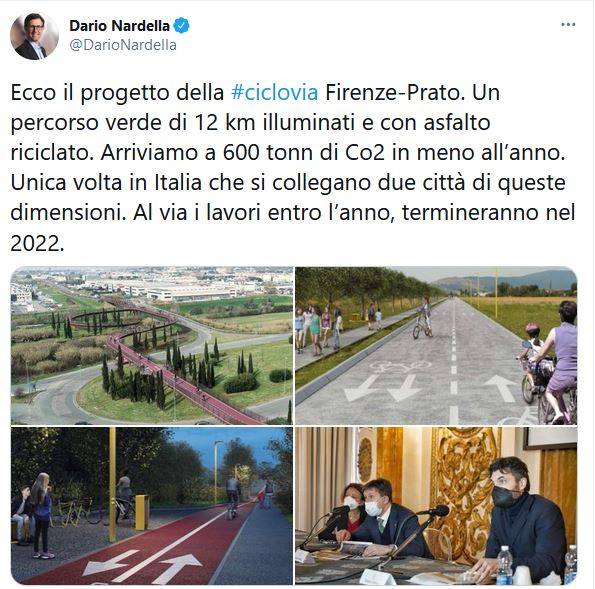Click the display name Dario Nardella
595x589 pixels.
pos(120,26)
